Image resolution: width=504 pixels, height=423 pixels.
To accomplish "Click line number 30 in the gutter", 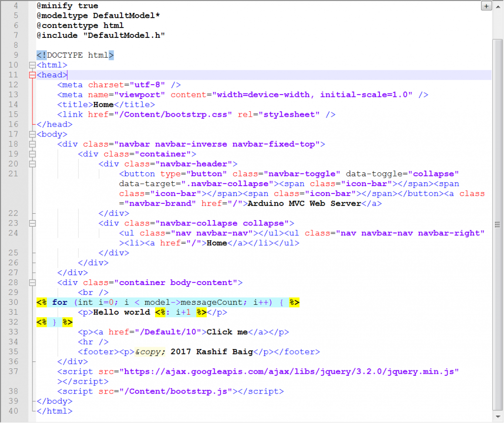I will point(13,302).
